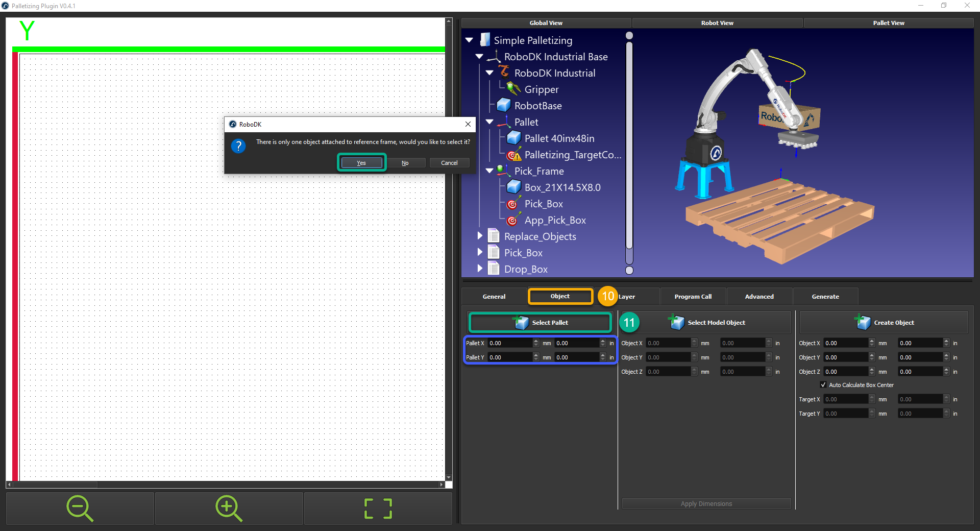Click the zoom in magnifier icon
980x531 pixels.
tap(228, 508)
